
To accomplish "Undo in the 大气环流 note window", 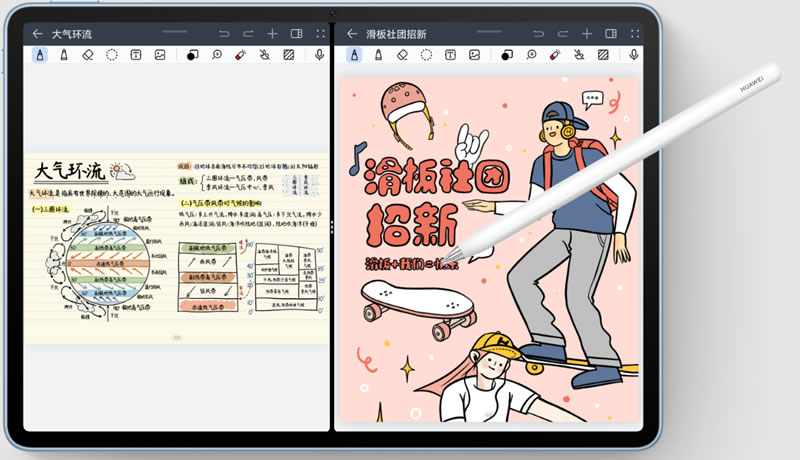I will pyautogui.click(x=224, y=34).
